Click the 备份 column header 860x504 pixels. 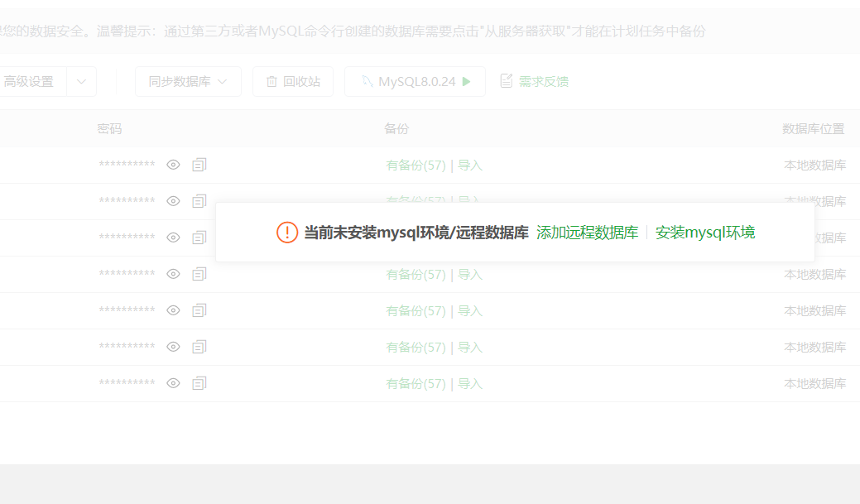pos(396,129)
